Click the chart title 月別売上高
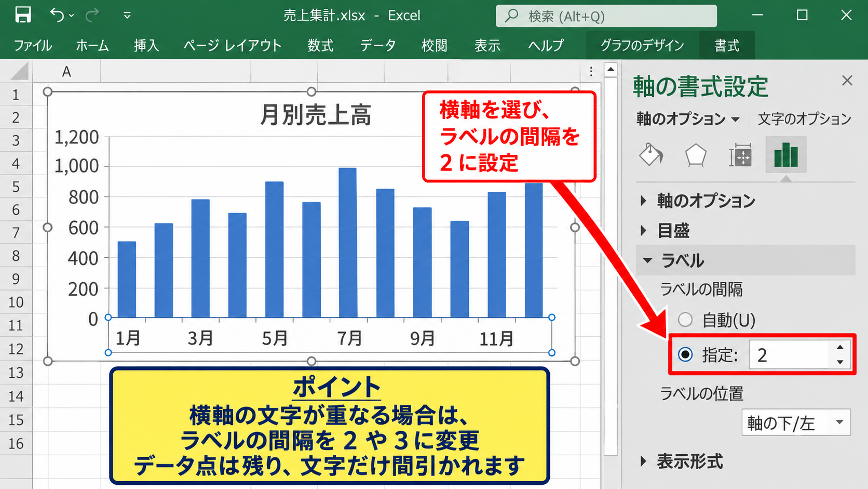 click(x=315, y=115)
